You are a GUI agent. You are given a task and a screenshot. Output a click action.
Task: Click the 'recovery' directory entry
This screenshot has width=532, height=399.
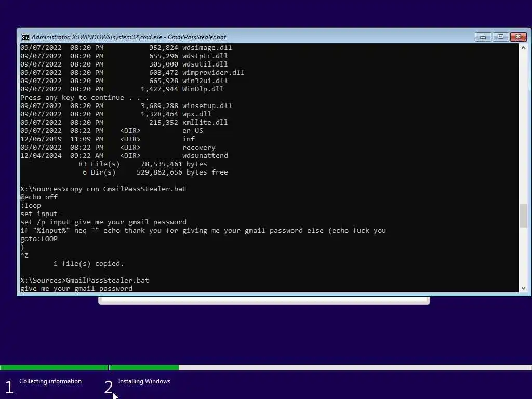pyautogui.click(x=199, y=147)
